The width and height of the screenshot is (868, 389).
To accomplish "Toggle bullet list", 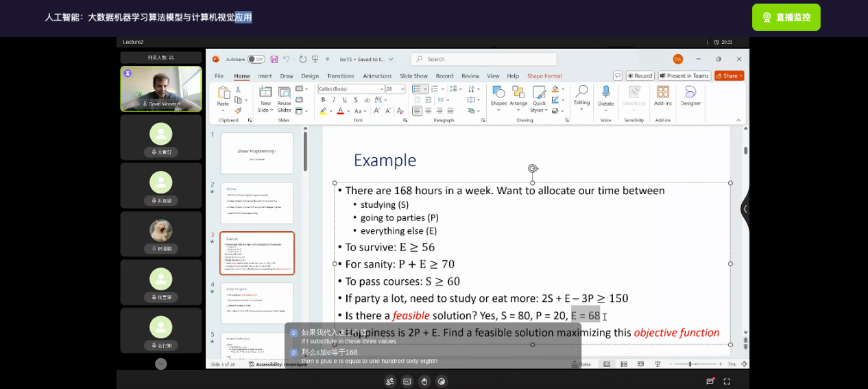I will coord(417,89).
